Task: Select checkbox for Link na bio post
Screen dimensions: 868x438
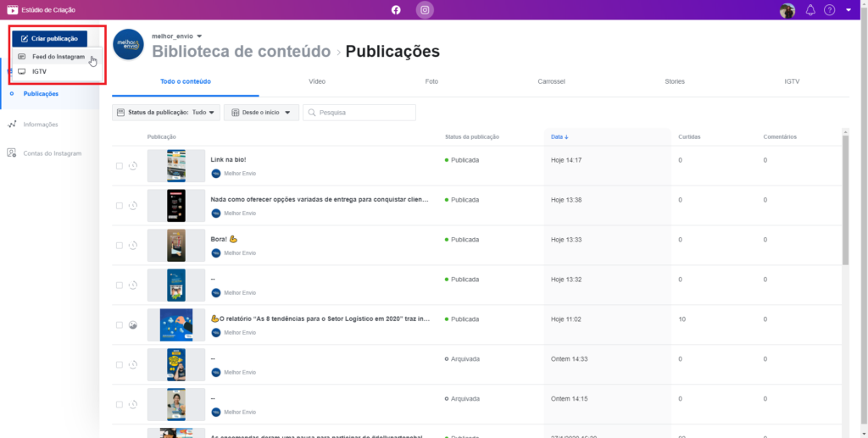Action: [120, 166]
